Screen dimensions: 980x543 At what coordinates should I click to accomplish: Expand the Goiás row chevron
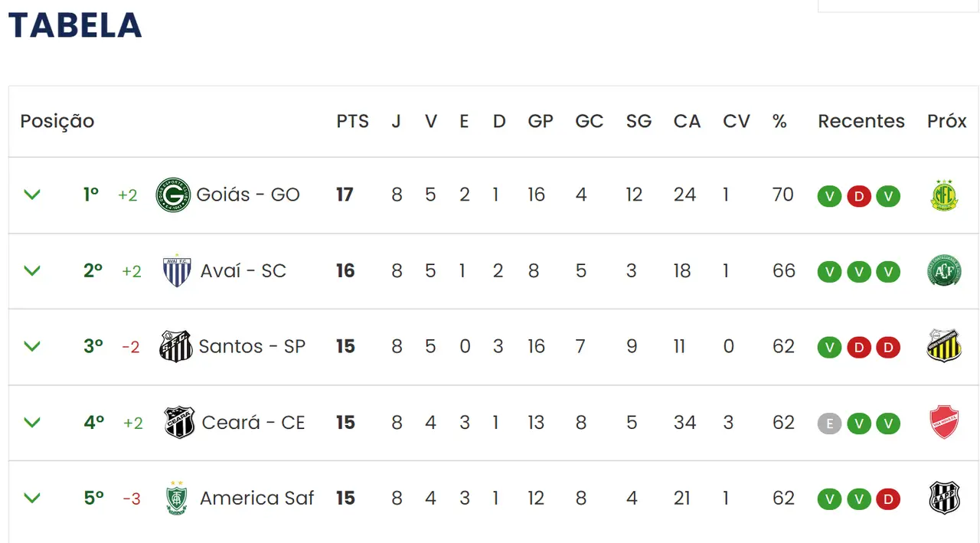32,195
